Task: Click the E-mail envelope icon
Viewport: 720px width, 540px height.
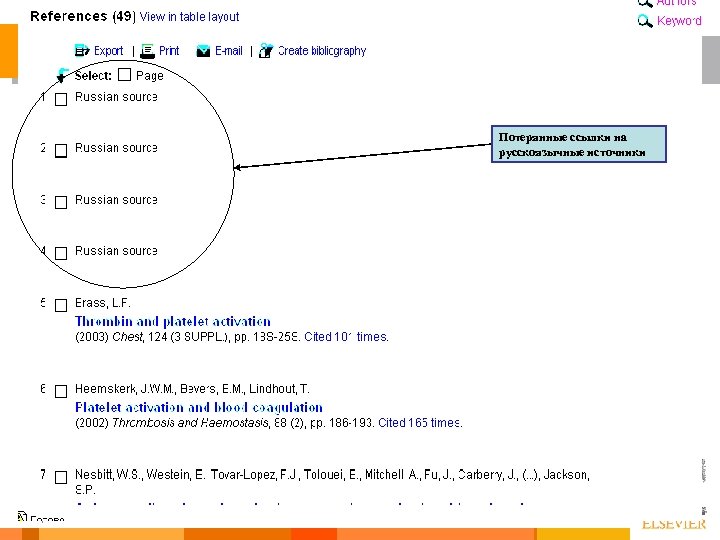Action: pos(203,51)
